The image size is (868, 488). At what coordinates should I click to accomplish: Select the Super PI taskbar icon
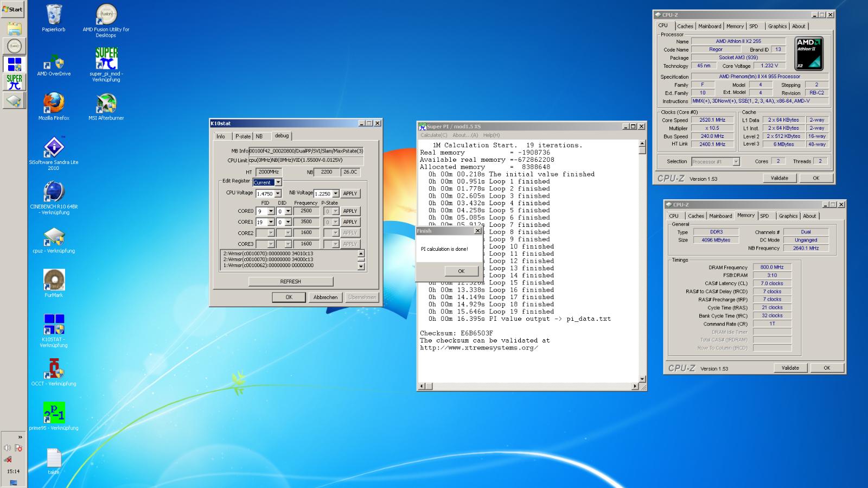click(x=14, y=82)
